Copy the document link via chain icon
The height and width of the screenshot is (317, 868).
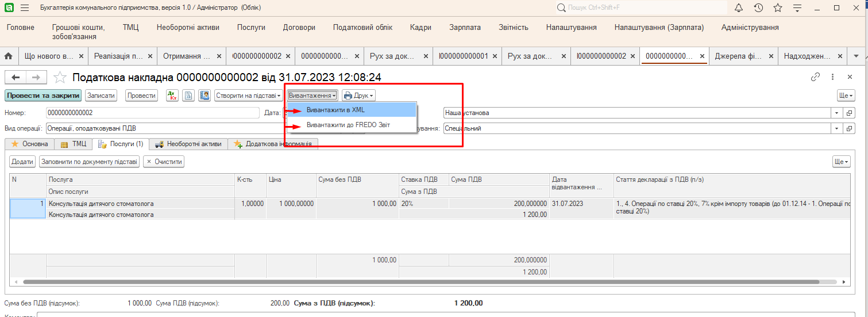[815, 77]
